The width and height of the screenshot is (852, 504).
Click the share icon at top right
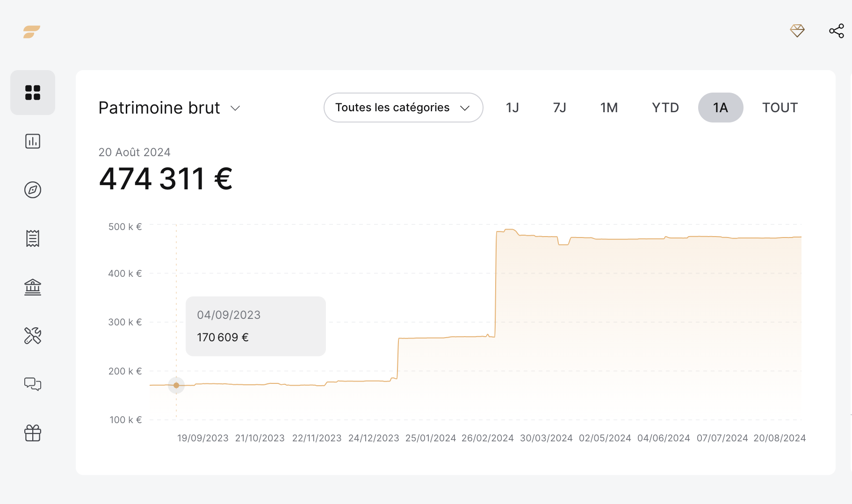pyautogui.click(x=837, y=31)
